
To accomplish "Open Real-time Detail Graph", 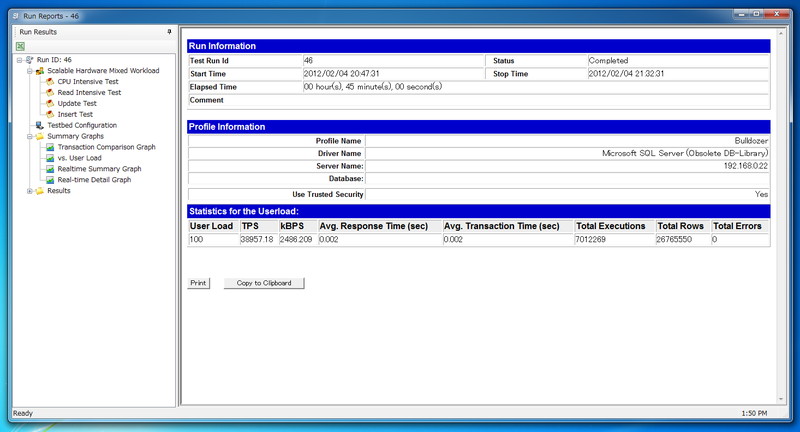I will tap(94, 180).
